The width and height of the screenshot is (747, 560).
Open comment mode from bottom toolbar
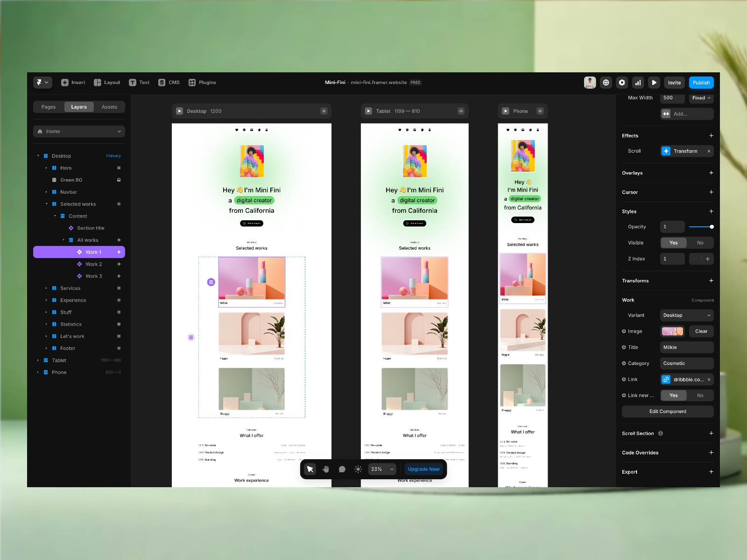[x=342, y=469]
